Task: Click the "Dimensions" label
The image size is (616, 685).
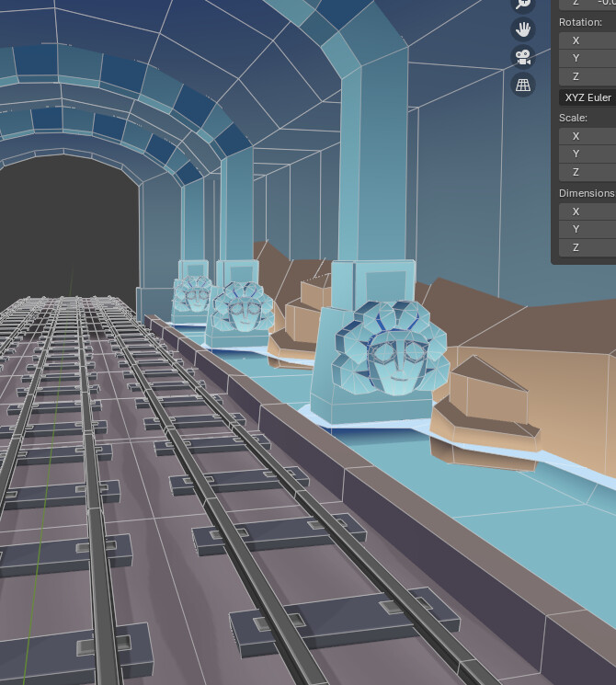Action: click(587, 193)
